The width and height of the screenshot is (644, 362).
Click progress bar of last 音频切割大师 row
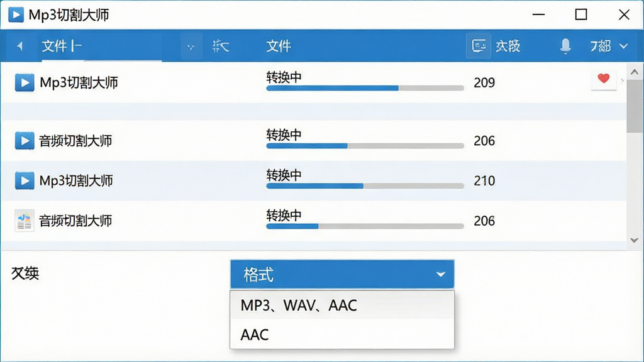point(365,226)
